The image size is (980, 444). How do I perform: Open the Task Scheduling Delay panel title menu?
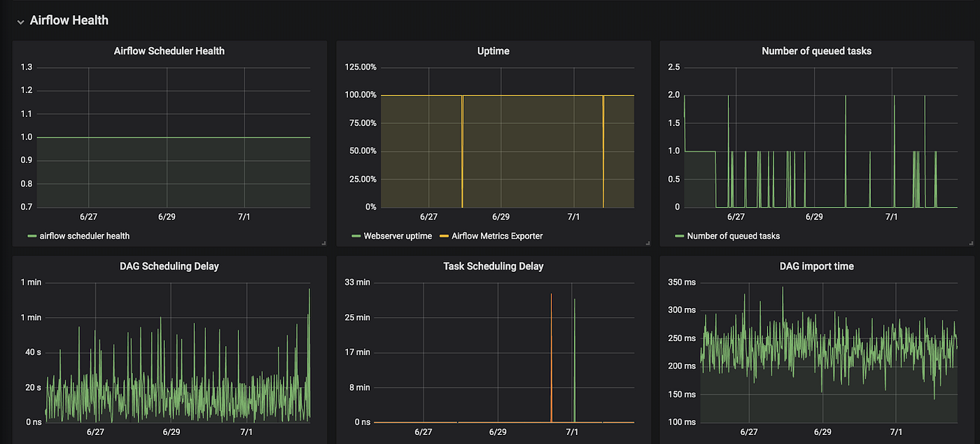[493, 266]
